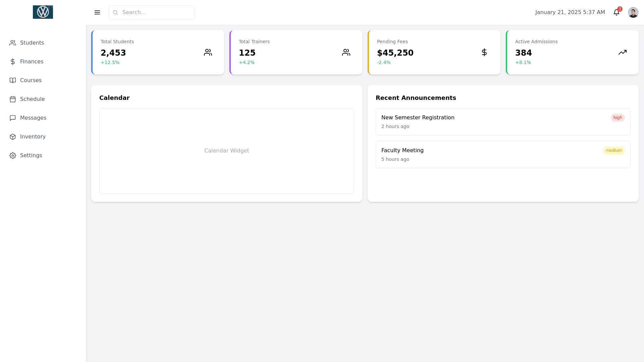
Task: Click the Total Students people icon
Action: click(x=208, y=52)
